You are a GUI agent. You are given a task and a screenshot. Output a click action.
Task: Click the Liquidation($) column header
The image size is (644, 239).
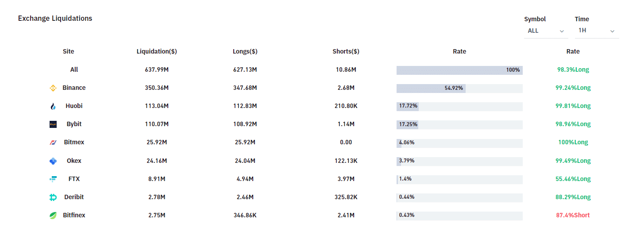[x=157, y=51]
